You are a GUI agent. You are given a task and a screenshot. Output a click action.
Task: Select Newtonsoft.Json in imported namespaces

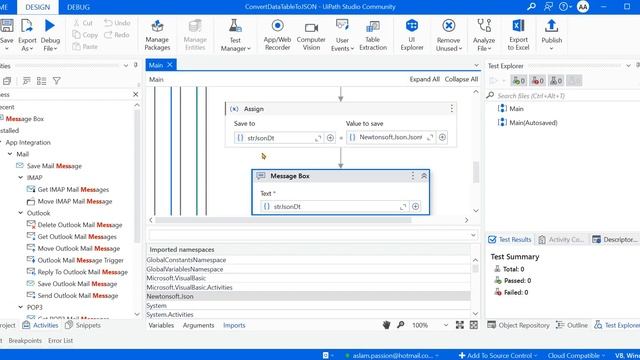tap(308, 296)
